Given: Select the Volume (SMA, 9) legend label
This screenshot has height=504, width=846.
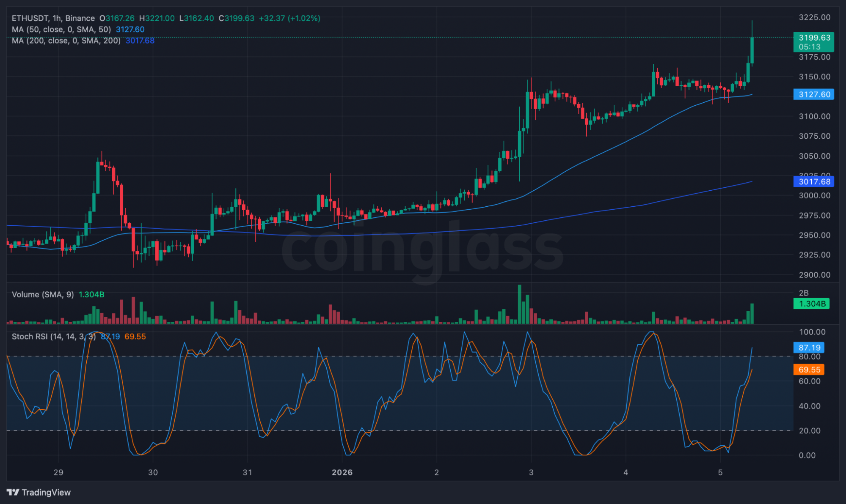Looking at the screenshot, I should tap(42, 294).
